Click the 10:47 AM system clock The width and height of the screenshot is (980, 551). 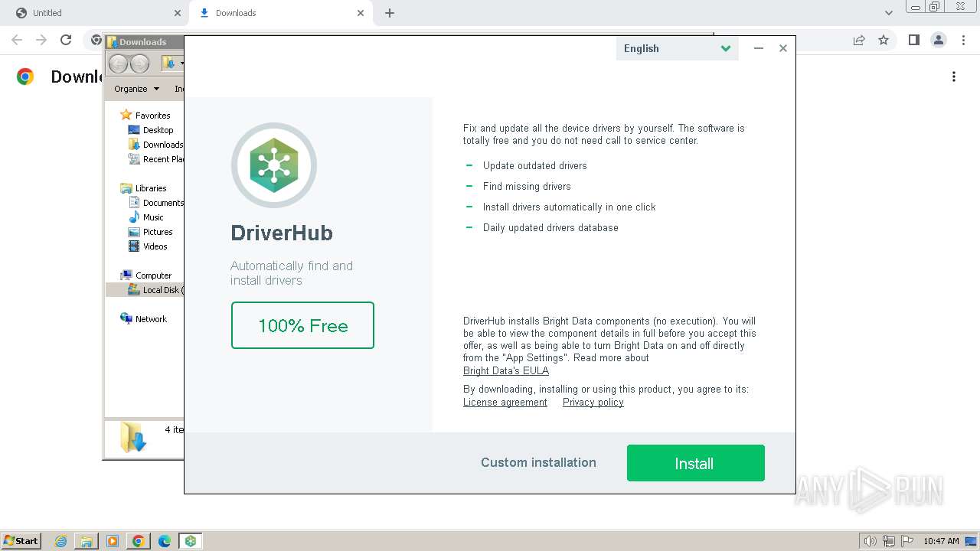941,541
